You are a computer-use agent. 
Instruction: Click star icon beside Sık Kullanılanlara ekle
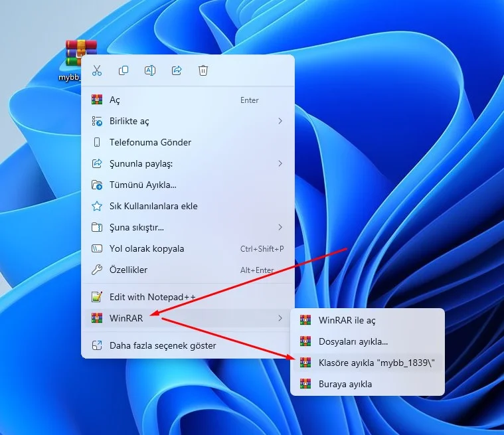coord(97,206)
